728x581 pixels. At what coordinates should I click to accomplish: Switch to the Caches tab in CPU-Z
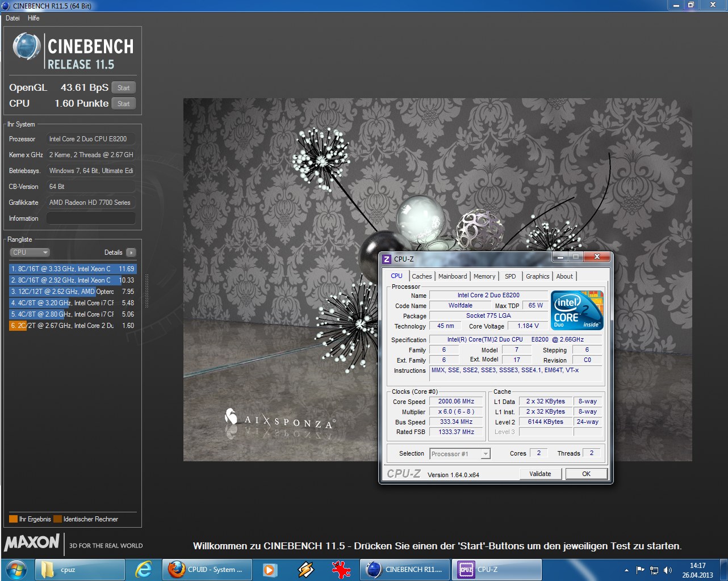tap(421, 276)
